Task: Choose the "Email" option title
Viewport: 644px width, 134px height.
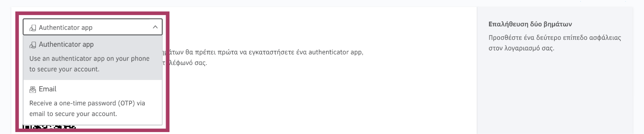Action: coord(47,89)
